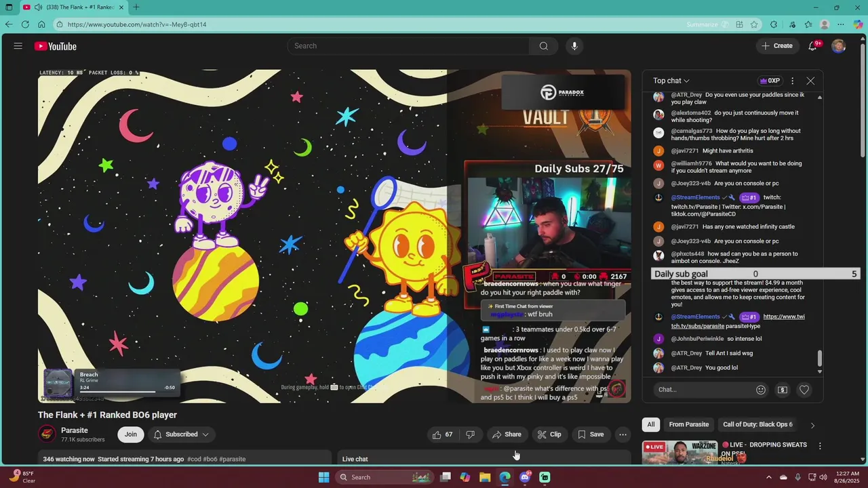The height and width of the screenshot is (488, 868).
Task: Start voice search with the microphone
Action: tap(574, 46)
